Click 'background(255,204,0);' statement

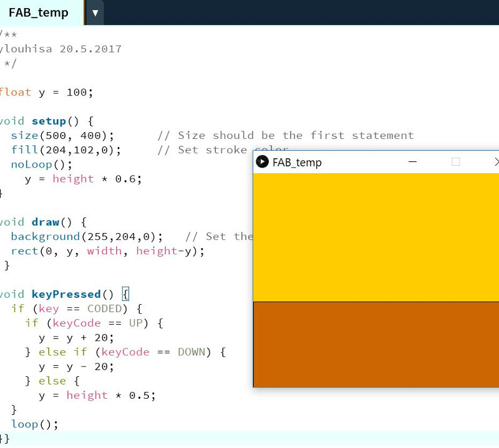click(87, 237)
